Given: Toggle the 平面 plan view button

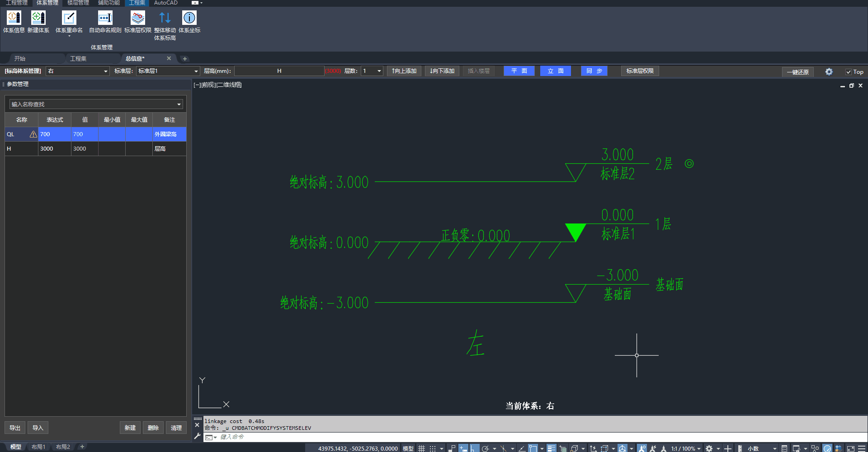Looking at the screenshot, I should tap(519, 71).
